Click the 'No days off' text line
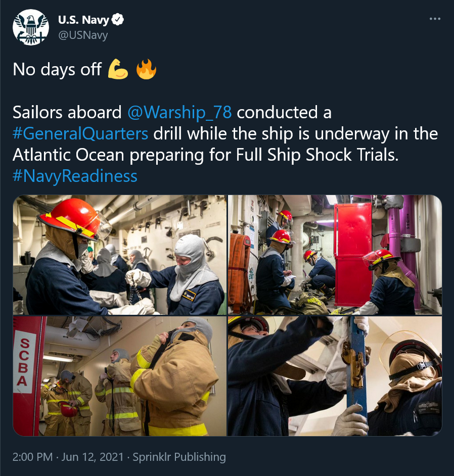Viewport: 454px width, 476px height. tap(57, 69)
